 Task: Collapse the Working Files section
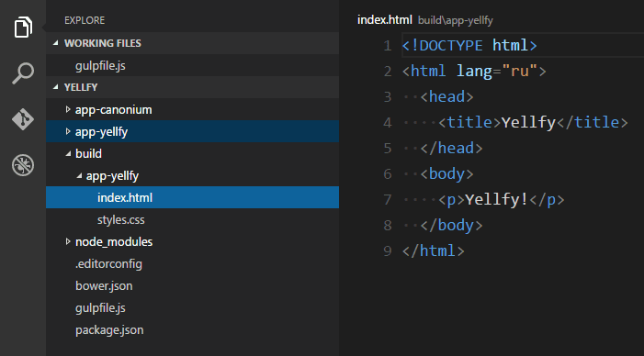click(x=56, y=42)
